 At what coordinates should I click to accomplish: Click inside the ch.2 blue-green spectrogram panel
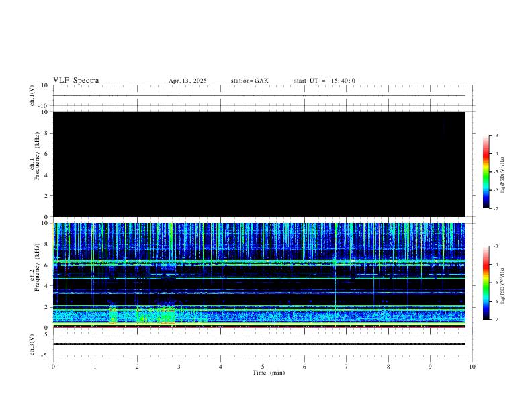point(259,275)
